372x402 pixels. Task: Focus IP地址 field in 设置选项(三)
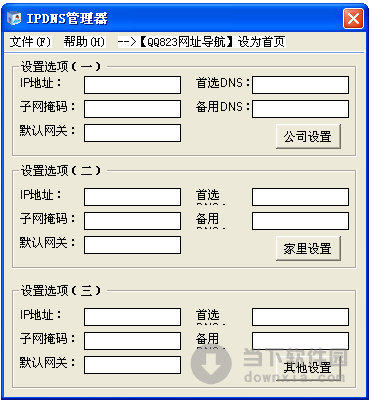pyautogui.click(x=133, y=317)
